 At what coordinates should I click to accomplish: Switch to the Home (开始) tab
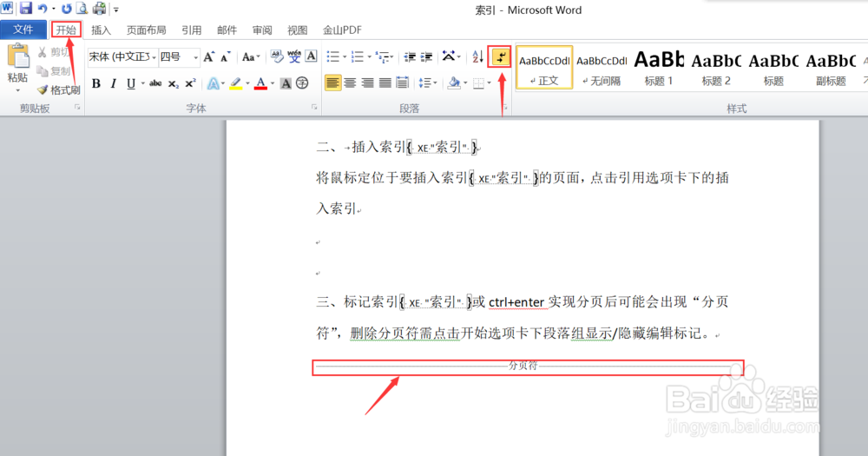pyautogui.click(x=66, y=30)
